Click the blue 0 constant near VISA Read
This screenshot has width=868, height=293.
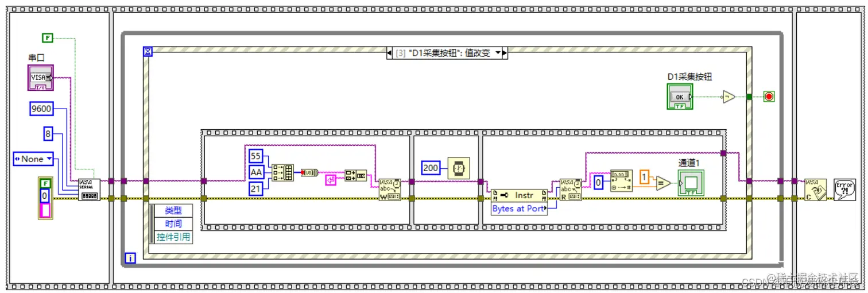point(598,183)
